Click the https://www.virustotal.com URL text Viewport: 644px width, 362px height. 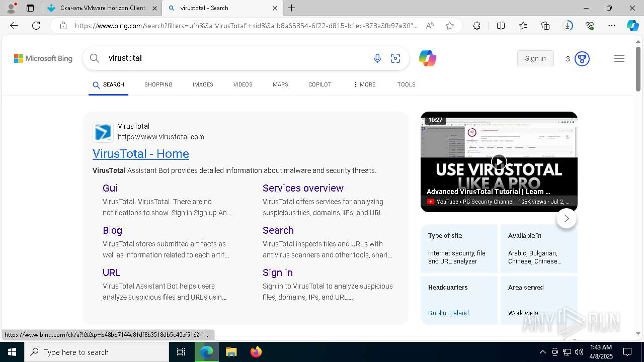pyautogui.click(x=161, y=137)
